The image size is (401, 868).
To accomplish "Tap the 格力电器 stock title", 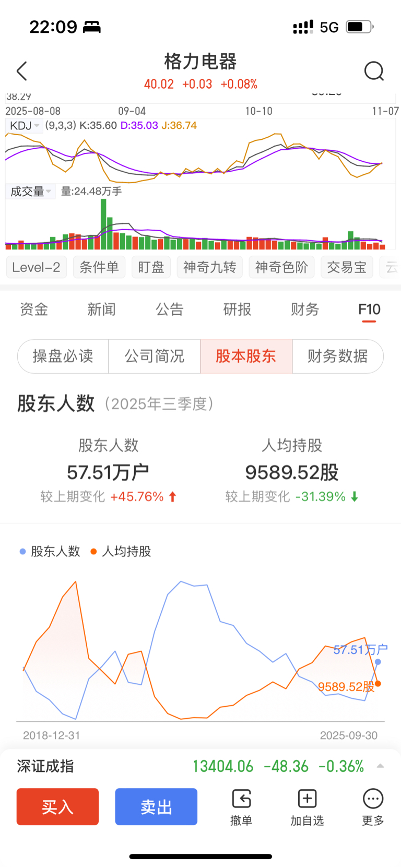I will tap(200, 62).
